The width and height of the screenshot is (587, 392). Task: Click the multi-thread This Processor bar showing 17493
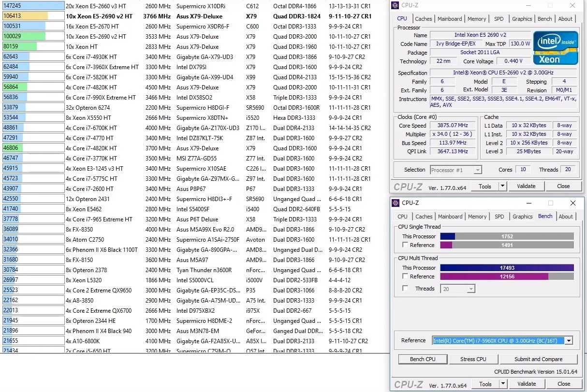click(507, 268)
